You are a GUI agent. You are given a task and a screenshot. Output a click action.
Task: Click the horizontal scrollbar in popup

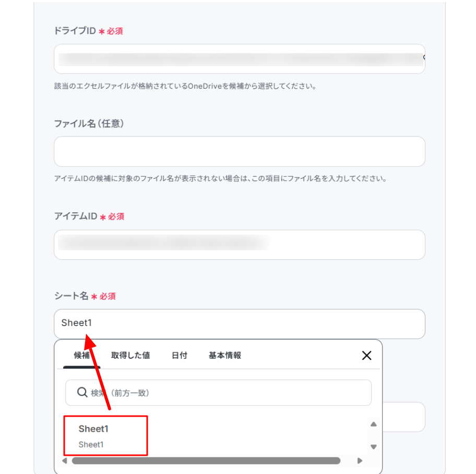206,460
